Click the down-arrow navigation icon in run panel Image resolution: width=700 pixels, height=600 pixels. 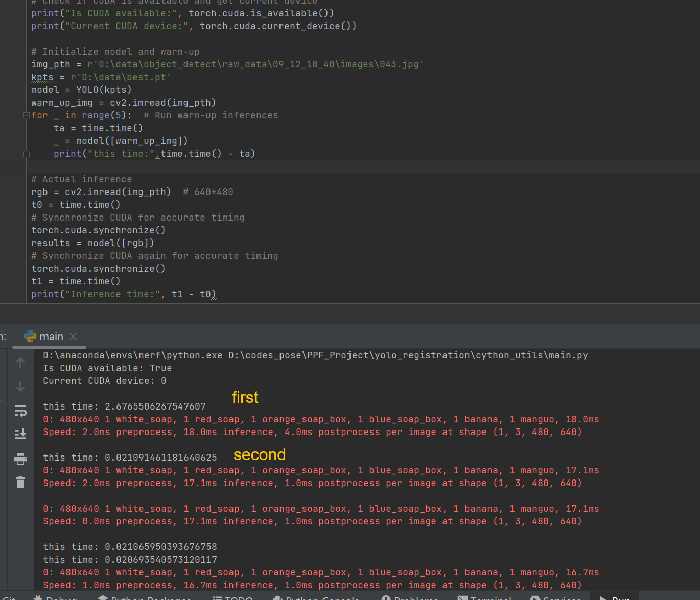coord(20,387)
